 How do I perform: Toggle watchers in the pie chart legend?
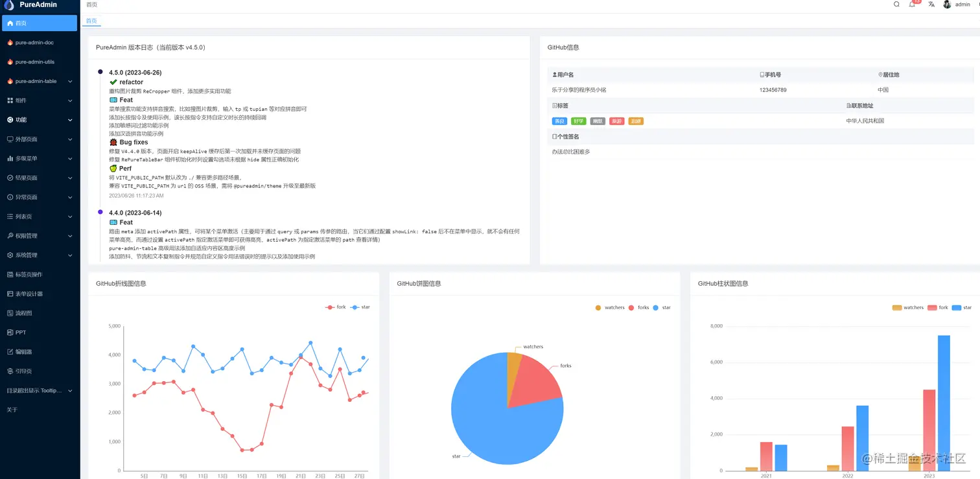tap(610, 308)
